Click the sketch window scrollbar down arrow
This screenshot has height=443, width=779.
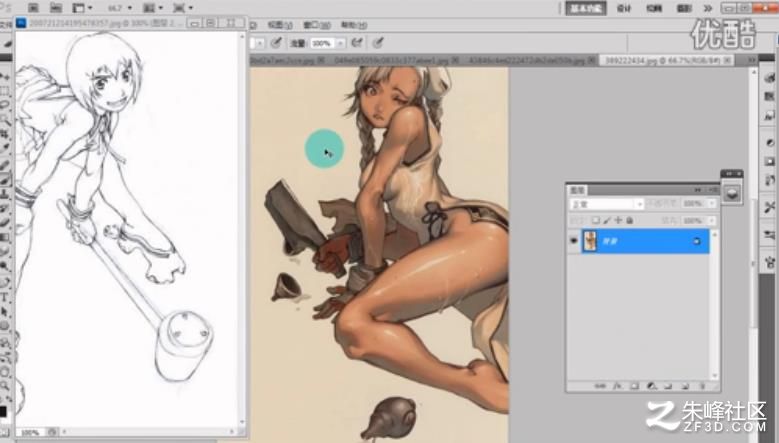[x=242, y=423]
